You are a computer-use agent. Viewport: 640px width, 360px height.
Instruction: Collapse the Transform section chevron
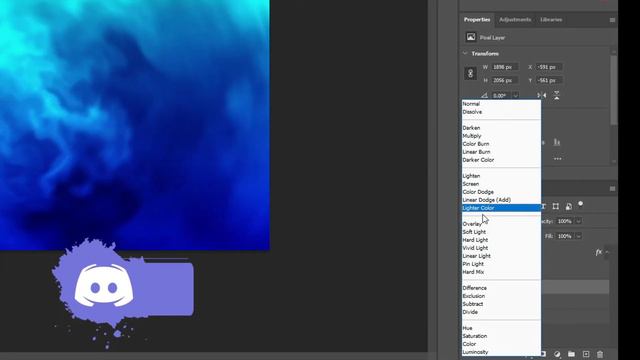coord(465,53)
